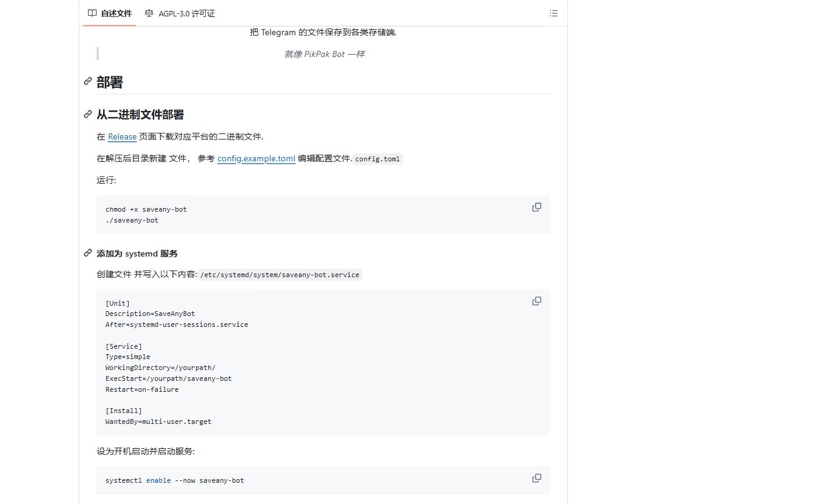Click the PikPak Bot blockquote text
Image resolution: width=821 pixels, height=504 pixels.
click(324, 54)
